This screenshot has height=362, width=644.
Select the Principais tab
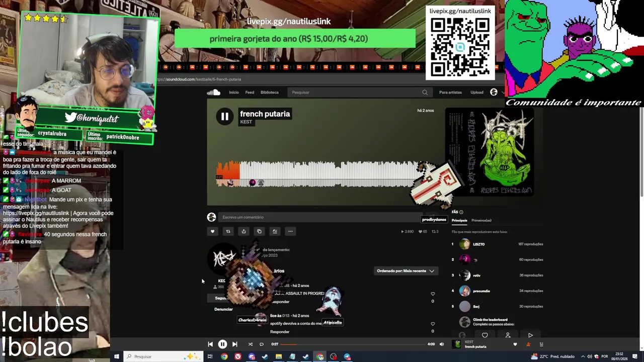tap(459, 220)
